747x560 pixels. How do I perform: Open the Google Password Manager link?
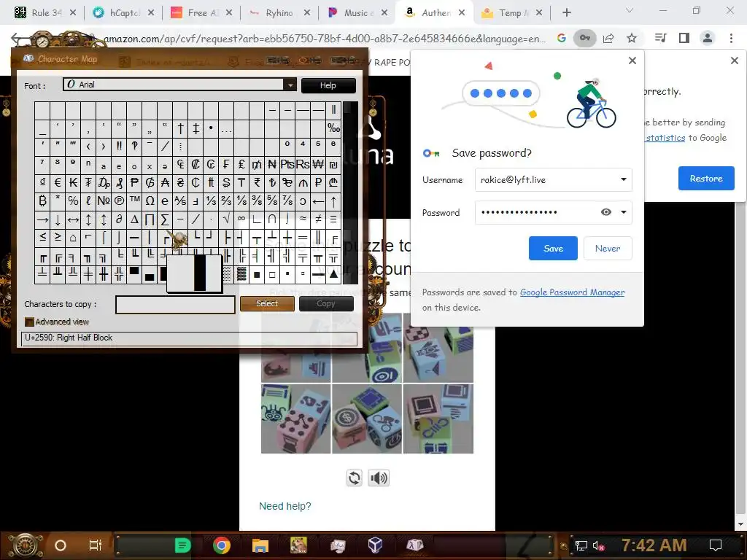click(x=572, y=292)
